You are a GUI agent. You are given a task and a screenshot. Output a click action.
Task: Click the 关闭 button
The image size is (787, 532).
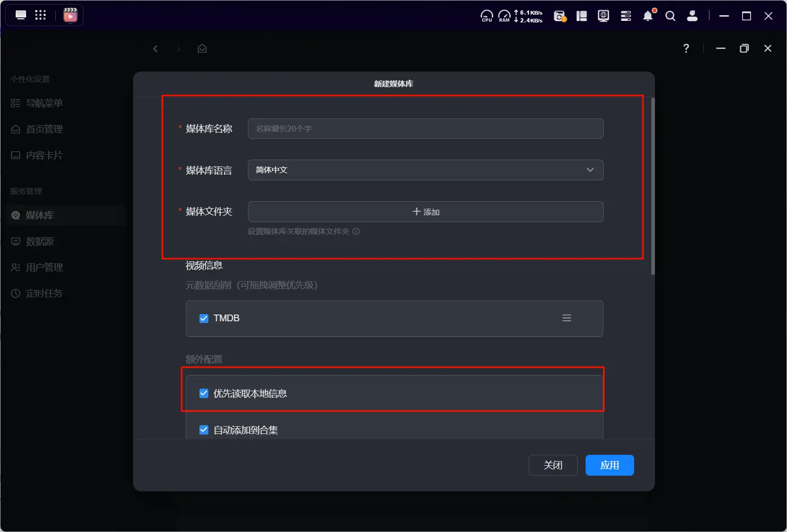[553, 465]
